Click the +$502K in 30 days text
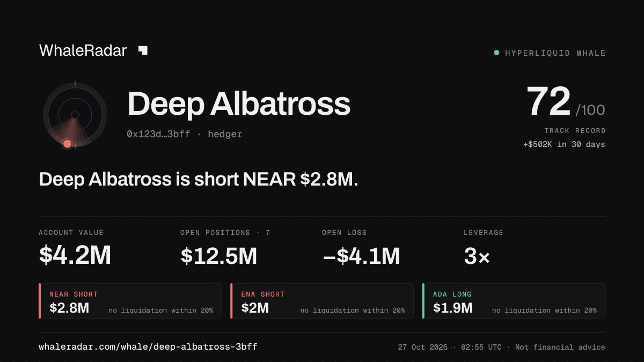644x362 pixels. tap(564, 144)
